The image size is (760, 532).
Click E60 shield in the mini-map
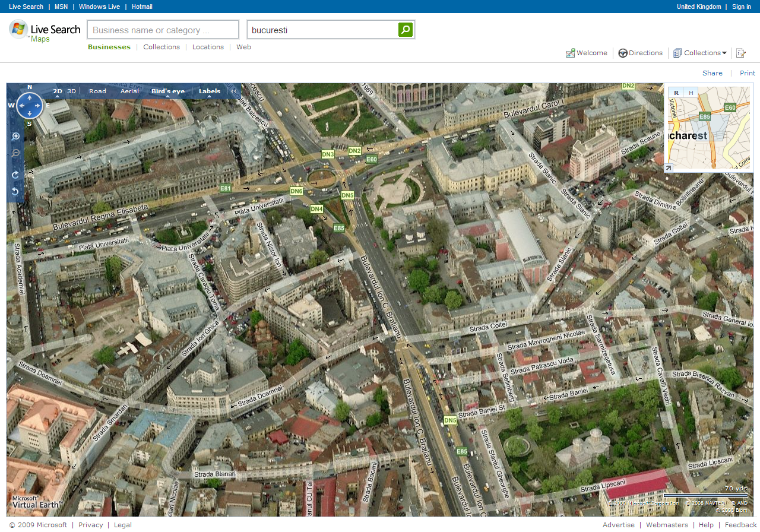pyautogui.click(x=730, y=107)
